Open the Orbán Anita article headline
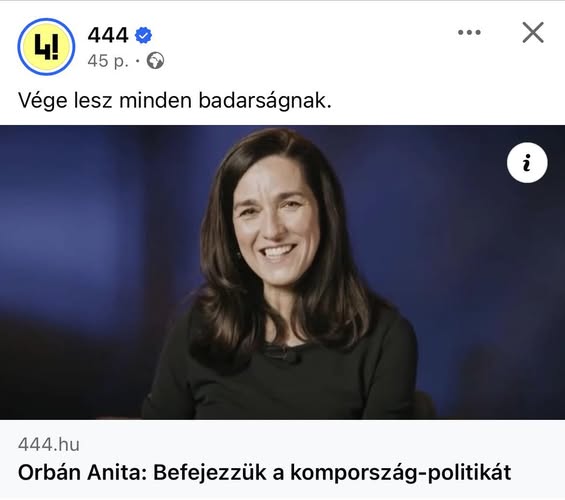565x500 pixels. 264,472
